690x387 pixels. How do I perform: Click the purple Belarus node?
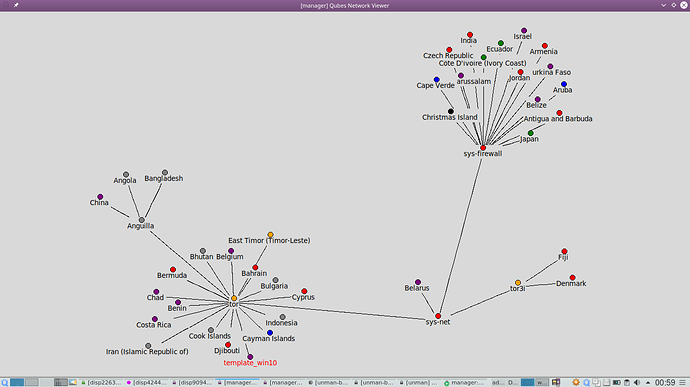[418, 282]
